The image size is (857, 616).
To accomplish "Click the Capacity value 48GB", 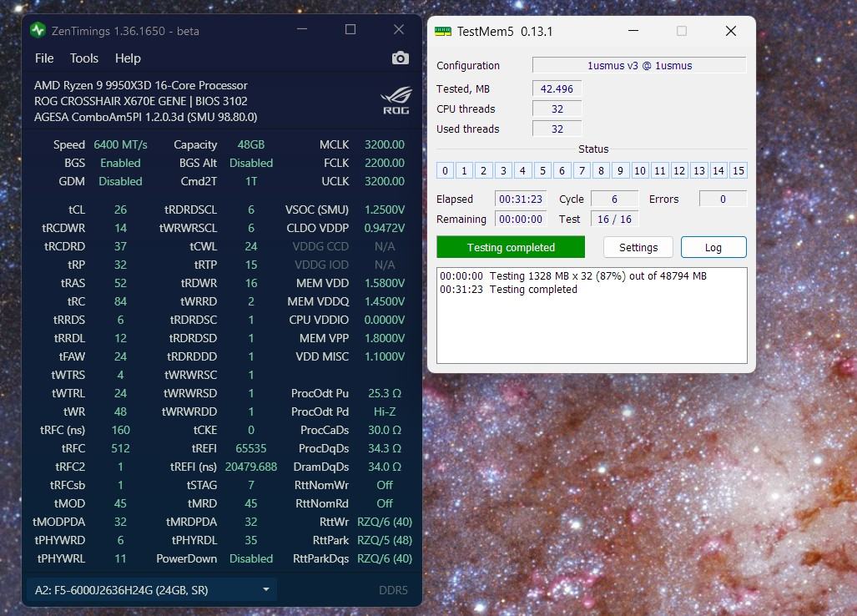I will pyautogui.click(x=251, y=144).
